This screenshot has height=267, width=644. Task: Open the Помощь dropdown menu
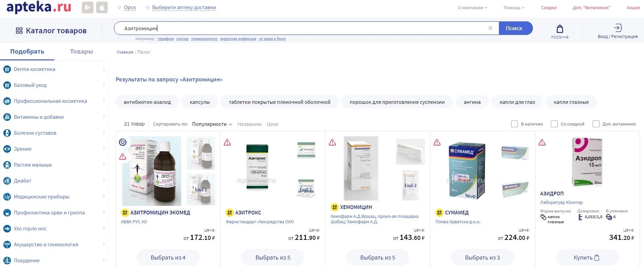point(514,7)
